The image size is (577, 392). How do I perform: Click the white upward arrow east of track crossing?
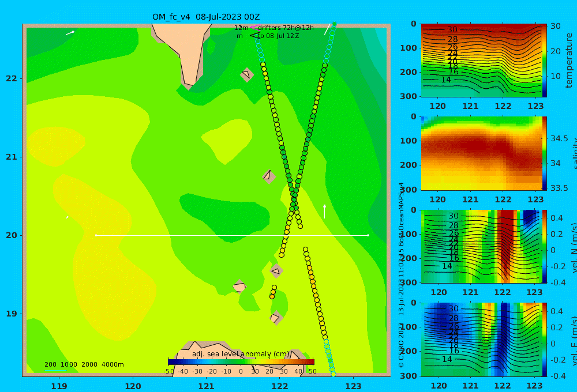point(324,212)
